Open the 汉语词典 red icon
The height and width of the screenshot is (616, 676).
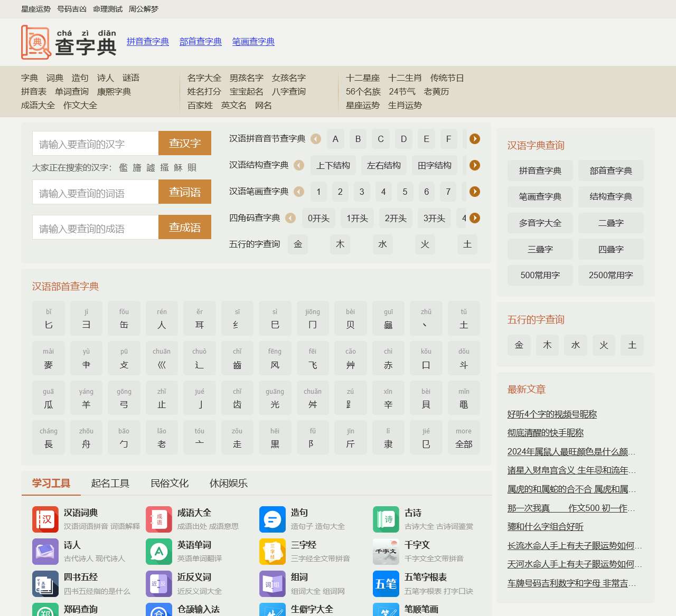(x=45, y=519)
